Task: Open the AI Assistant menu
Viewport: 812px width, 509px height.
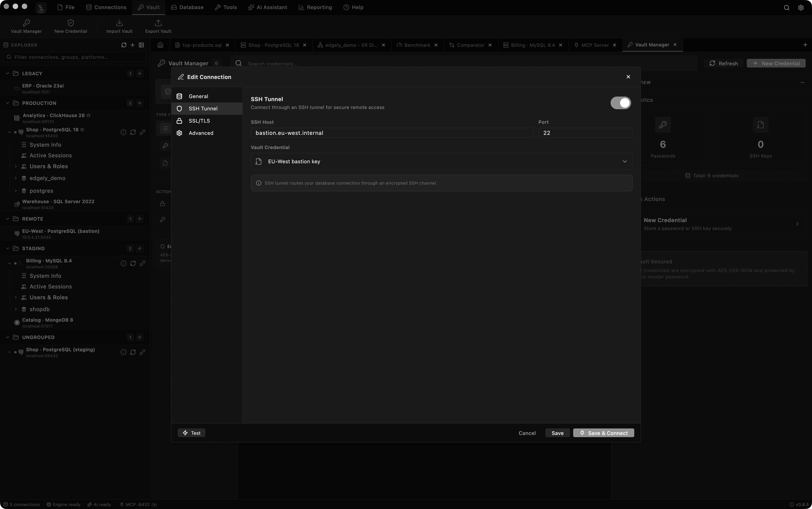Action: click(268, 8)
